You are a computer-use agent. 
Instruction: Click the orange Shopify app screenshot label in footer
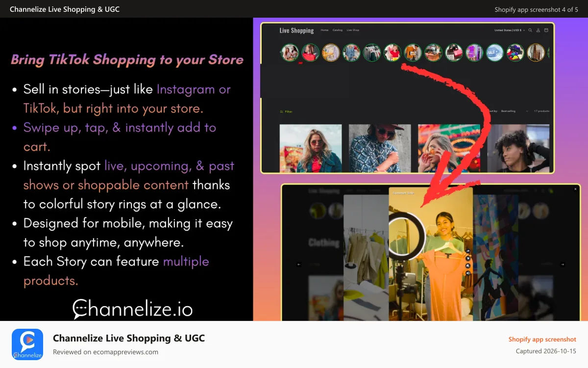[542, 339]
